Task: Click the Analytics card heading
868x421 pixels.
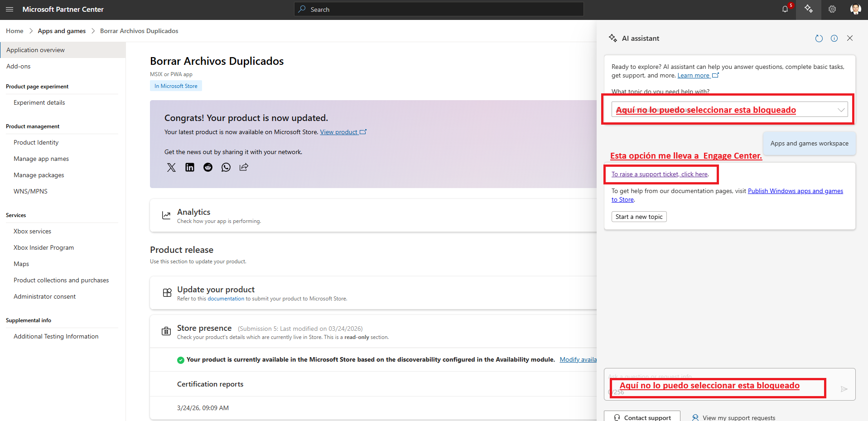Action: pyautogui.click(x=193, y=212)
